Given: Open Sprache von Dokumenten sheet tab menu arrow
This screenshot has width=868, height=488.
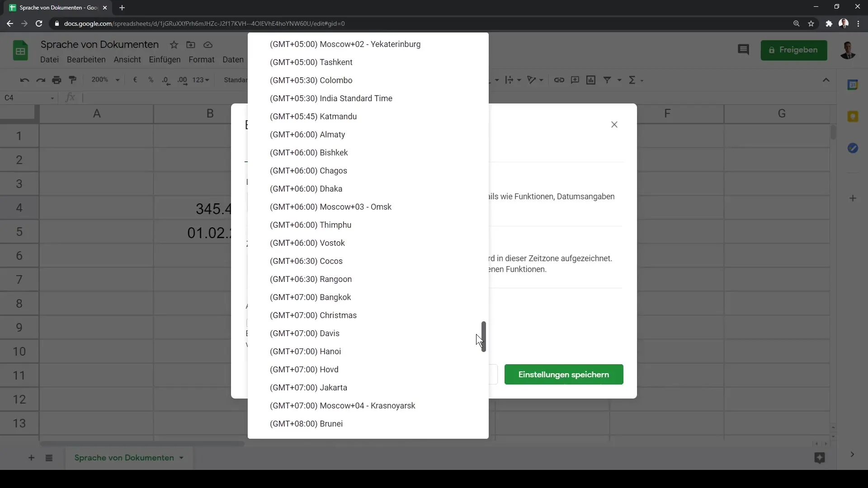Looking at the screenshot, I should pos(181,458).
